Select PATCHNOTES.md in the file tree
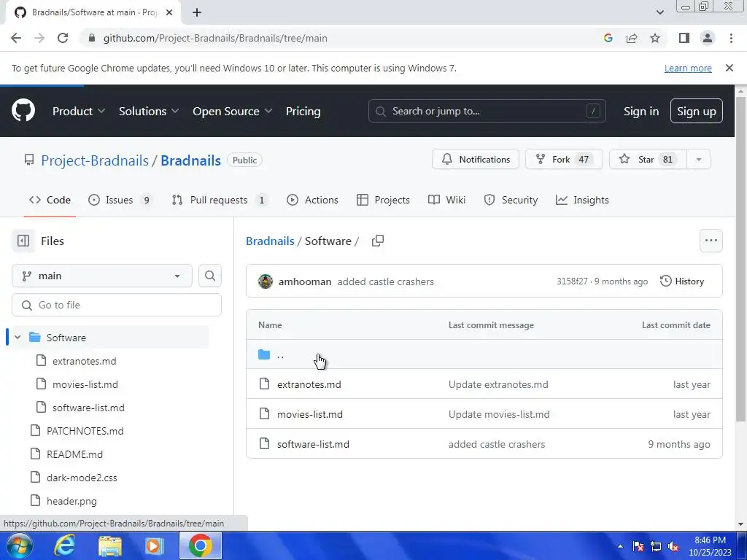 pyautogui.click(x=85, y=431)
